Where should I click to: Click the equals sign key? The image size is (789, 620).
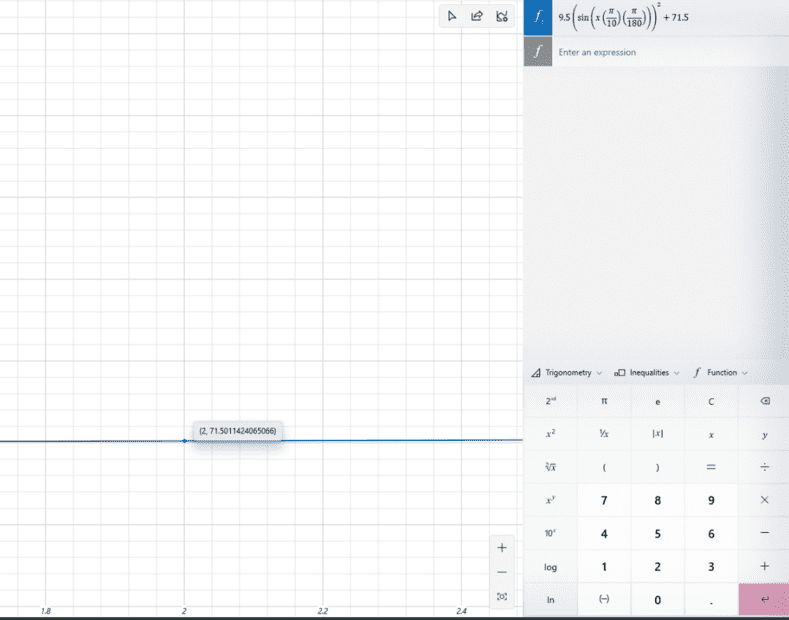[x=711, y=468]
